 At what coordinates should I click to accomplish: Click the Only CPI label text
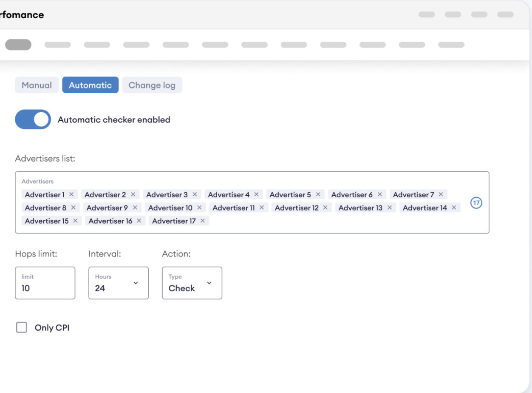(x=52, y=328)
